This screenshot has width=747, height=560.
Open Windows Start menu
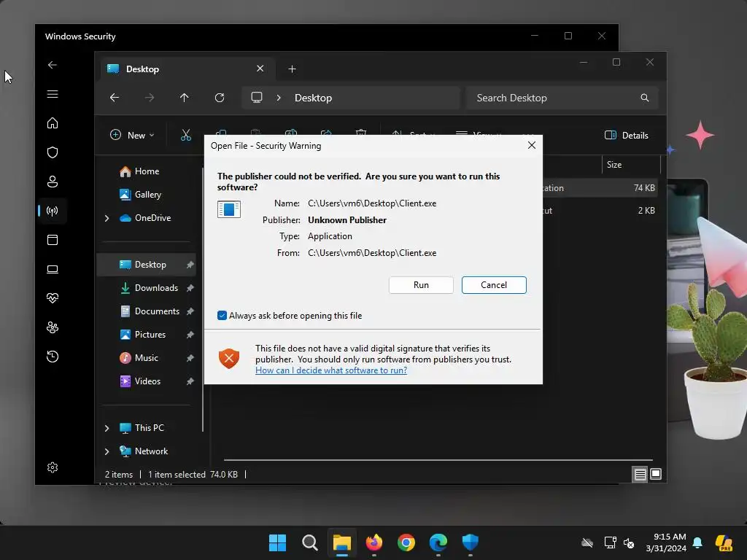click(x=277, y=542)
